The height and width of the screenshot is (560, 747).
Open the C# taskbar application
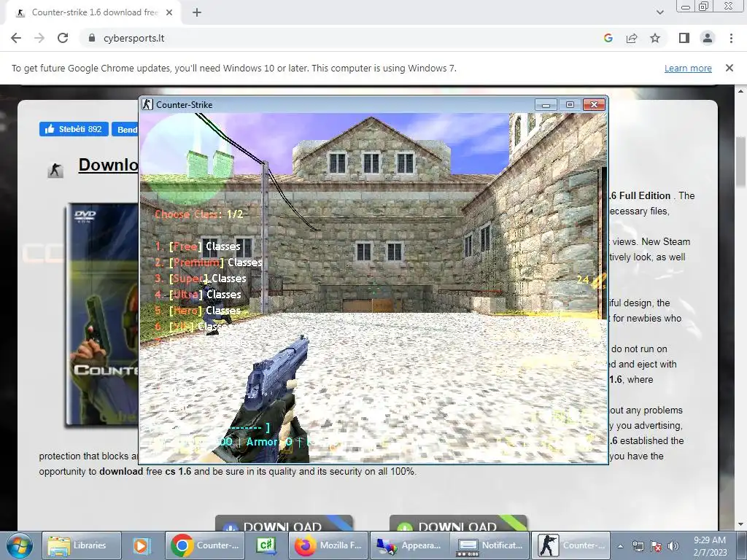pos(267,545)
